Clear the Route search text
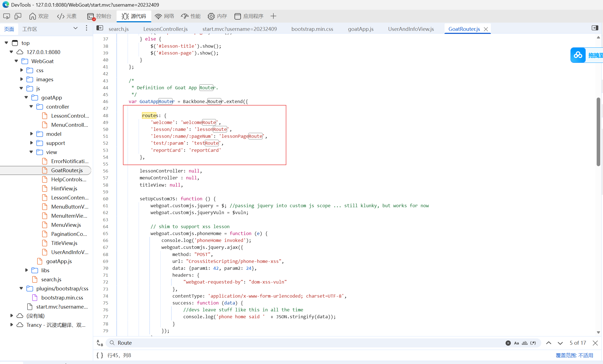Viewport: 603px width, 364px height. point(508,343)
